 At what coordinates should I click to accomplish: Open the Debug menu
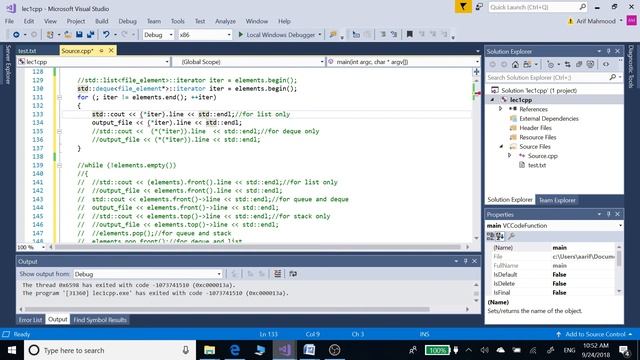(127, 21)
